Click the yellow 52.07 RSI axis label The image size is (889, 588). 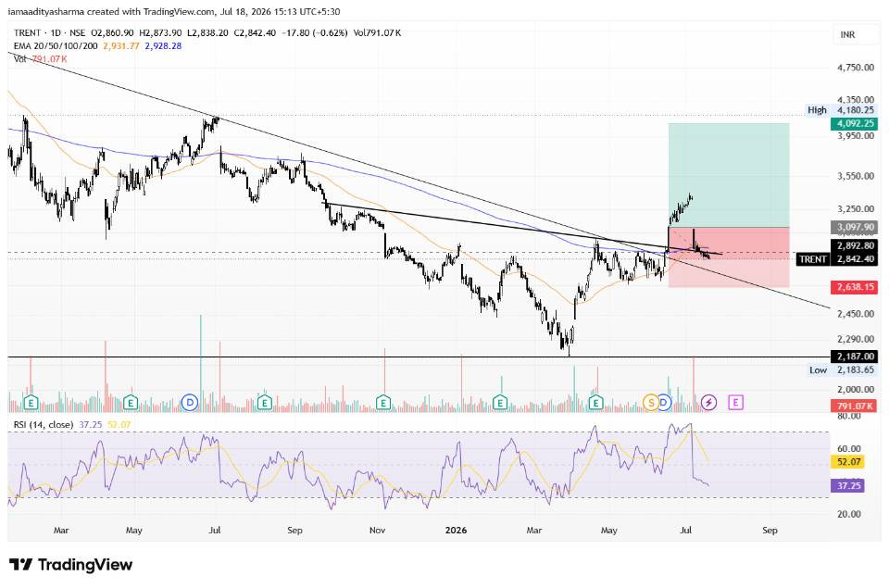click(847, 462)
